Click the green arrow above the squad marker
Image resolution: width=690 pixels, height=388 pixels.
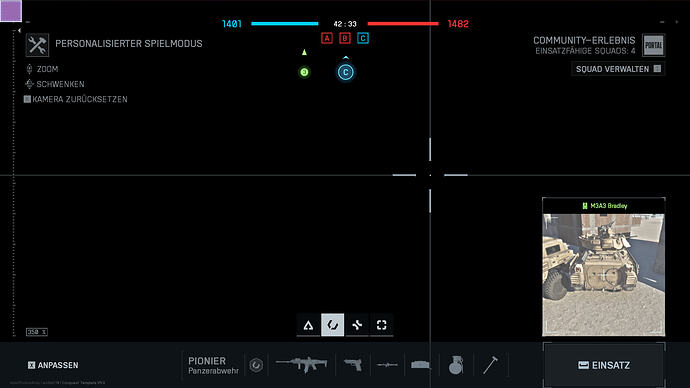coord(304,52)
